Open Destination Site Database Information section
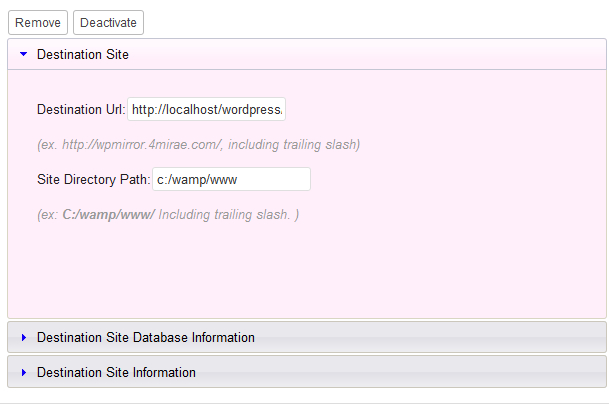 click(x=145, y=338)
